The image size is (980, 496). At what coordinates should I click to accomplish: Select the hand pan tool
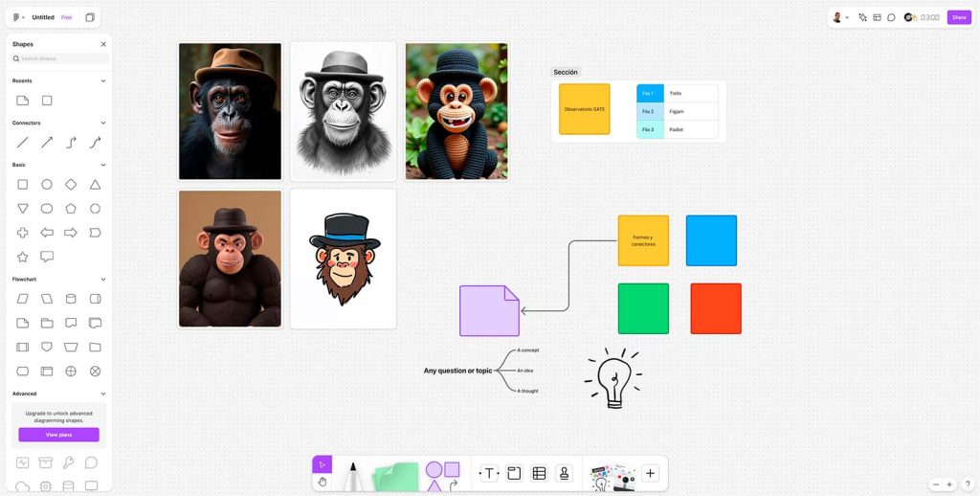[x=323, y=482]
